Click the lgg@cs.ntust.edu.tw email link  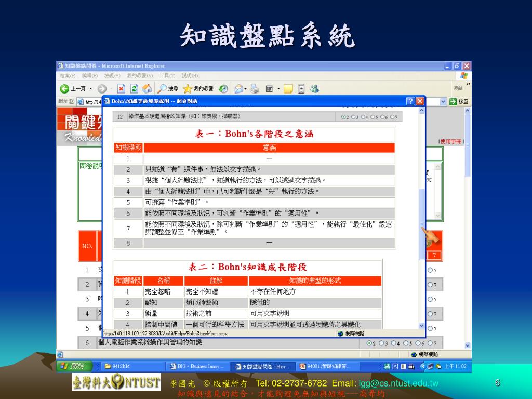(398, 383)
